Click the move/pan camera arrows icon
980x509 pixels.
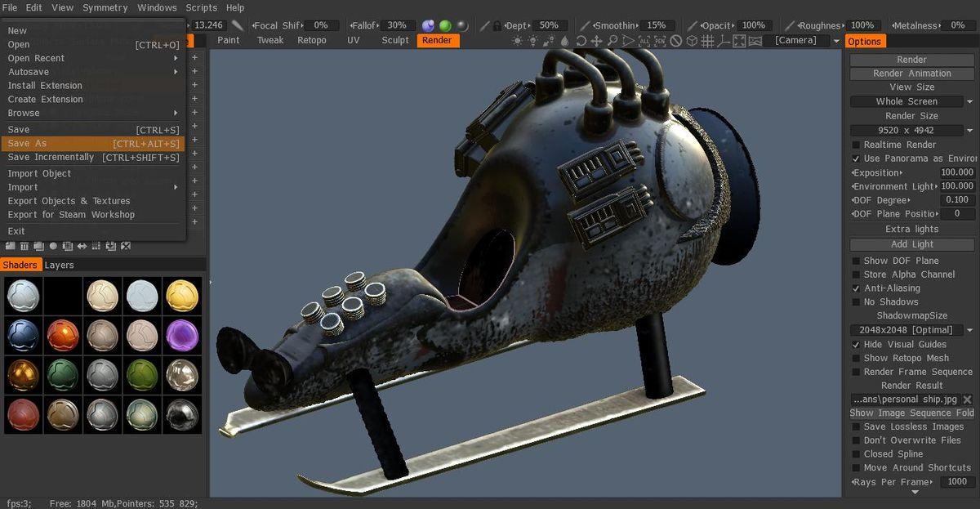pos(597,41)
